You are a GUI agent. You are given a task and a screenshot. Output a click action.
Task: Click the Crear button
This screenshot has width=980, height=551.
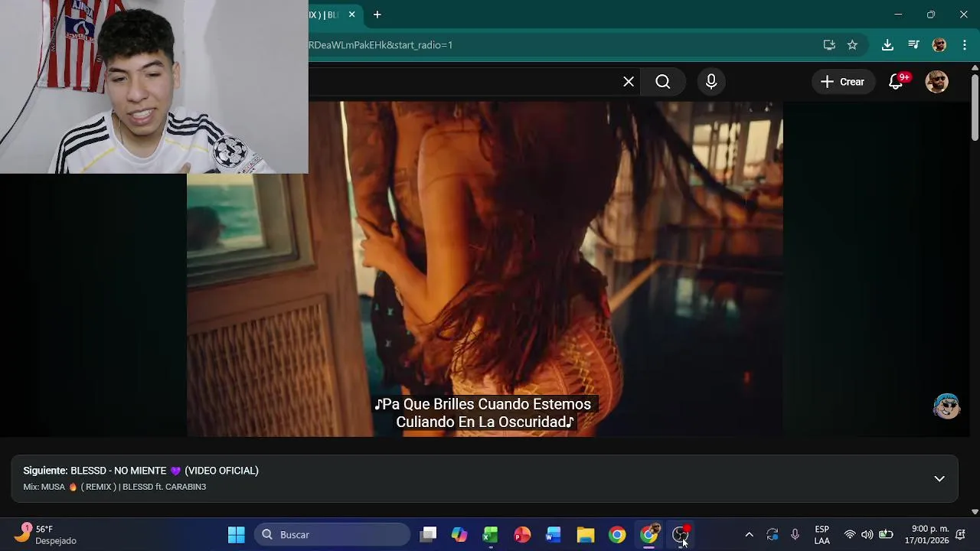tap(843, 82)
